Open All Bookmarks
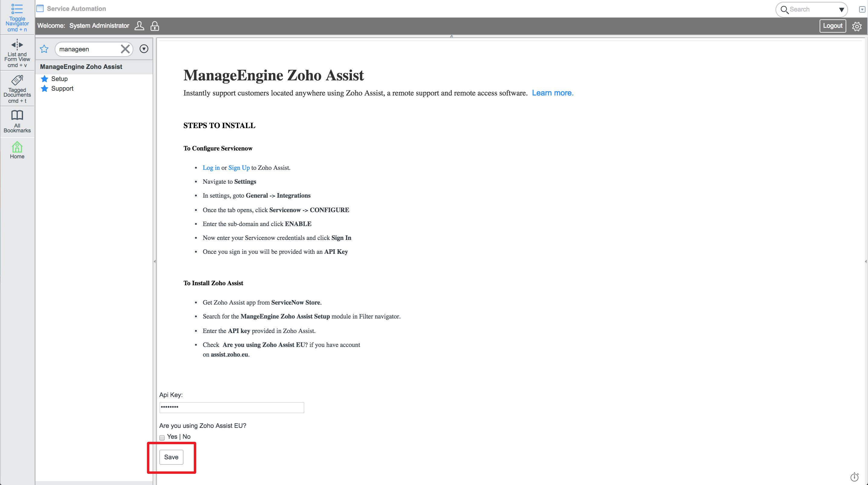The image size is (868, 485). [17, 115]
